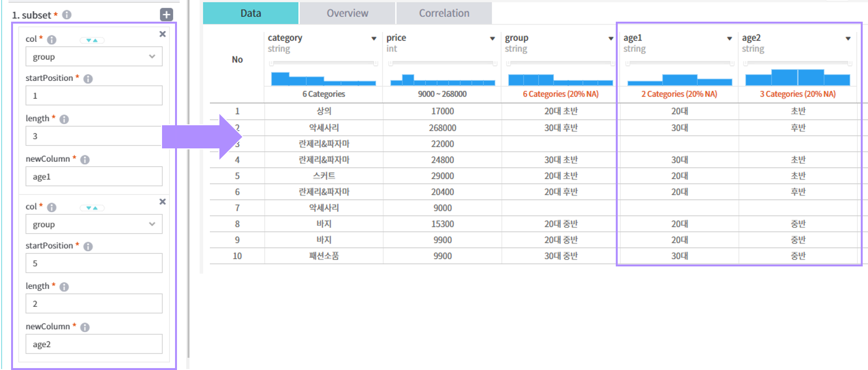
Task: Expand the age1 column header menu
Action: click(x=730, y=39)
